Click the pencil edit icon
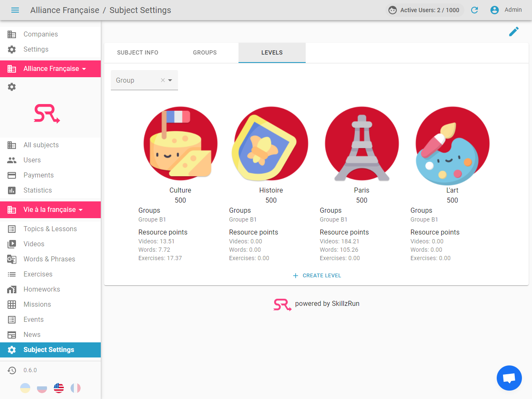532x399 pixels. (x=514, y=31)
